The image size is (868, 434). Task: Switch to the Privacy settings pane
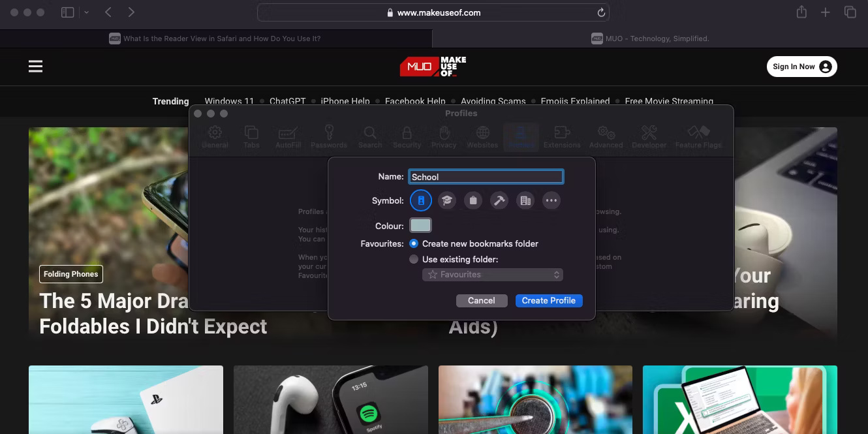[x=444, y=136]
